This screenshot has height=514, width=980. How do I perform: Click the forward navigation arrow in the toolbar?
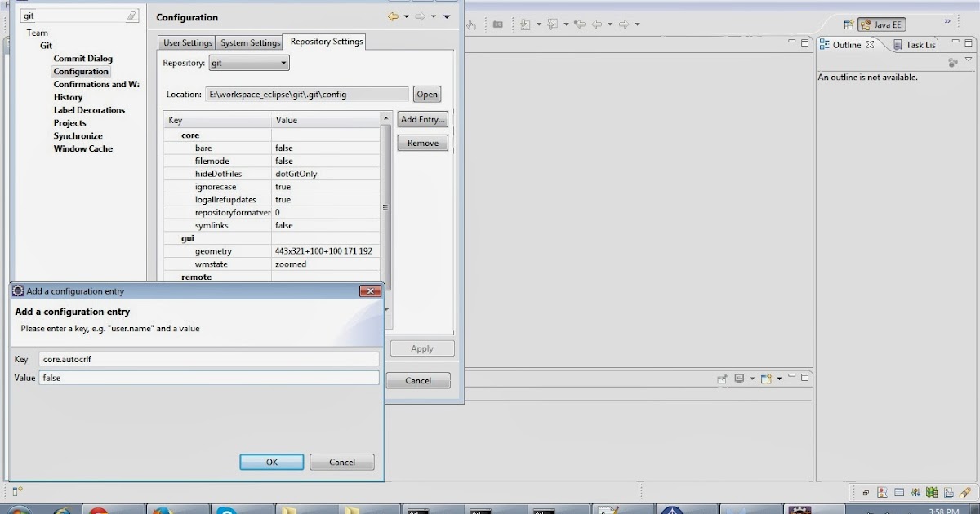click(x=622, y=24)
